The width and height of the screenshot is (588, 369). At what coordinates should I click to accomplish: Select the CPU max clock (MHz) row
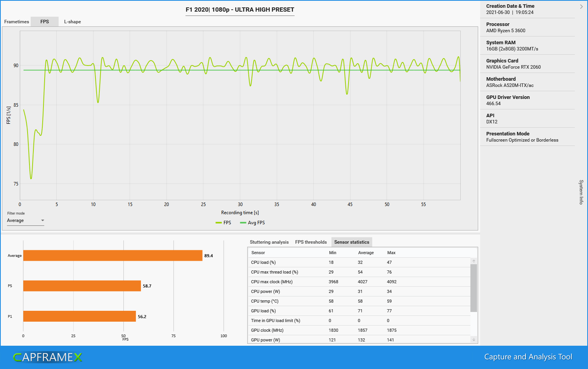click(x=359, y=282)
